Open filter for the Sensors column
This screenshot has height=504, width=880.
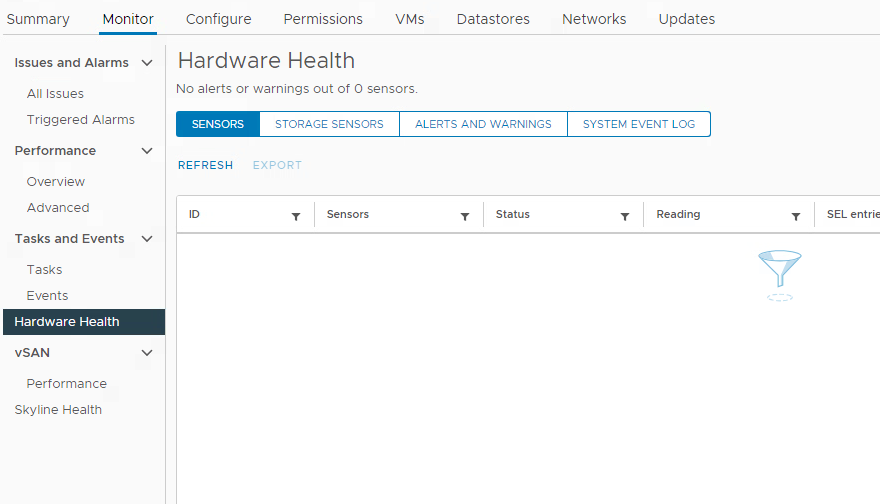click(465, 217)
